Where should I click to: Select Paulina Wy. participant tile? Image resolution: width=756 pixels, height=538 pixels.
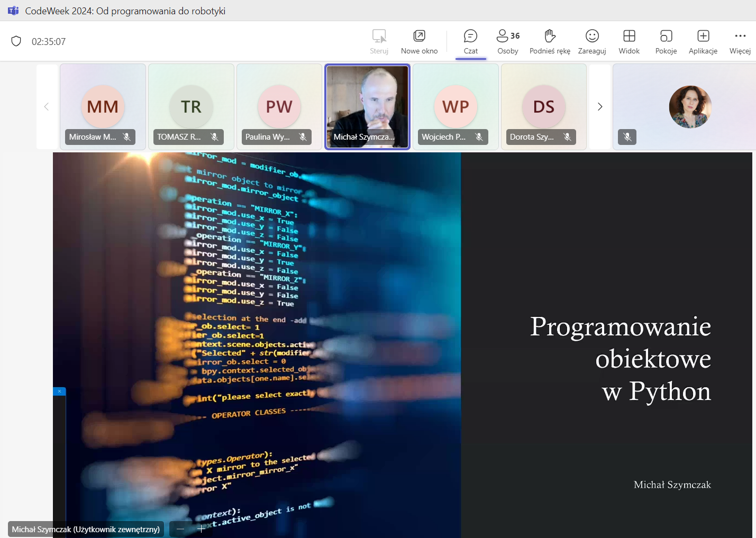(x=279, y=107)
